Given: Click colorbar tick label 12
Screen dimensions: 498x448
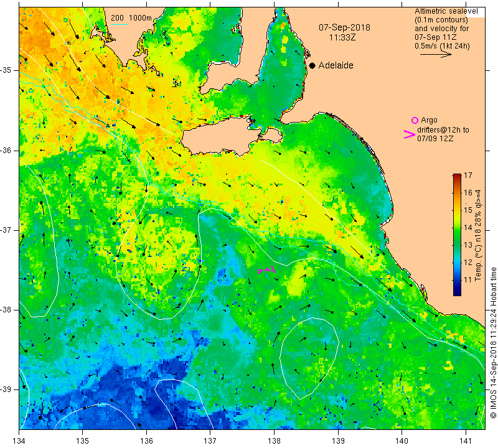Looking at the screenshot, I should coord(468,263).
